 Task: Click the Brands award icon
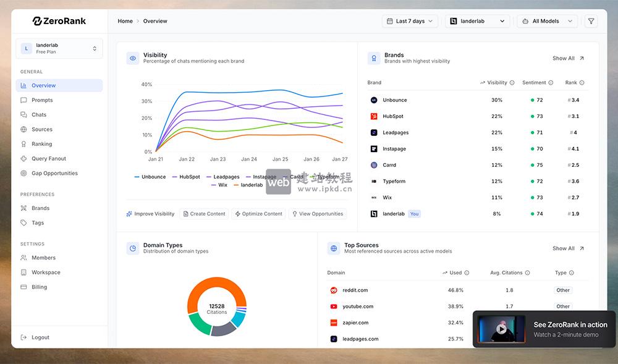(374, 58)
